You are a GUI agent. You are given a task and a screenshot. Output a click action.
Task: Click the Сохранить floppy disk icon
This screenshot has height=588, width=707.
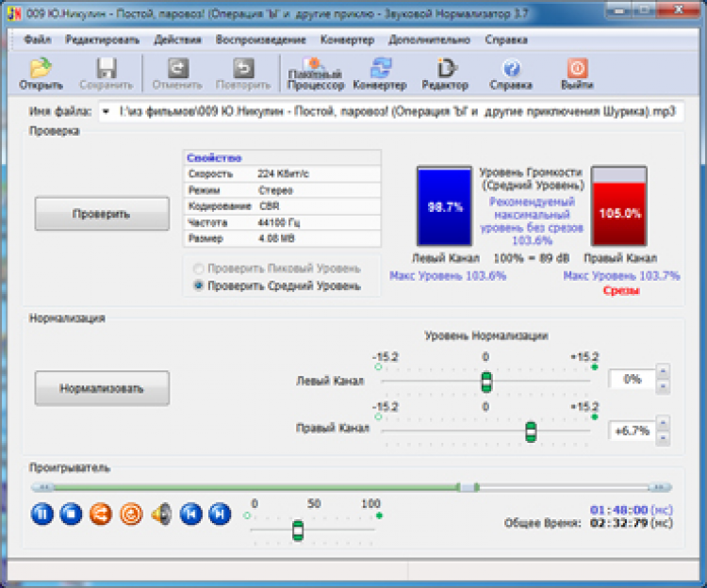point(107,73)
